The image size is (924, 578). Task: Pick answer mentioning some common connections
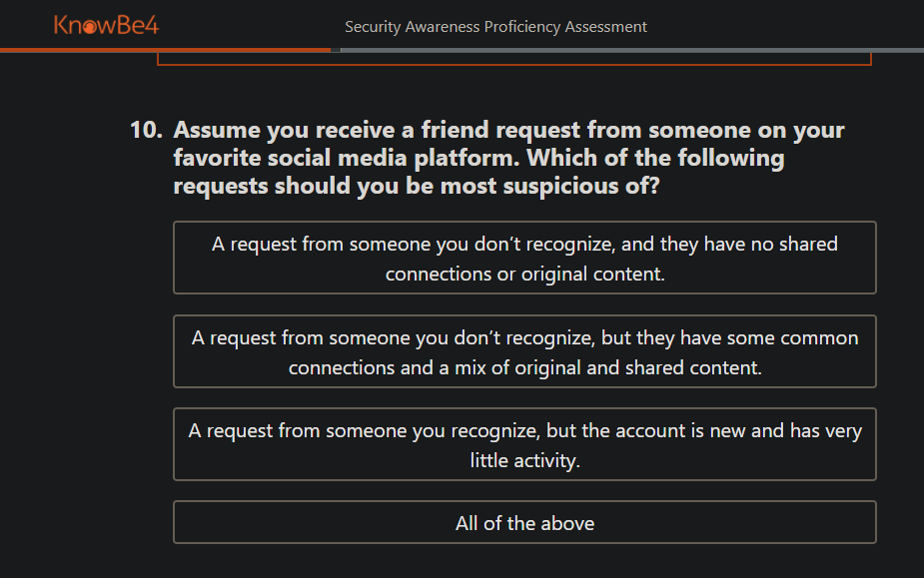coord(524,351)
